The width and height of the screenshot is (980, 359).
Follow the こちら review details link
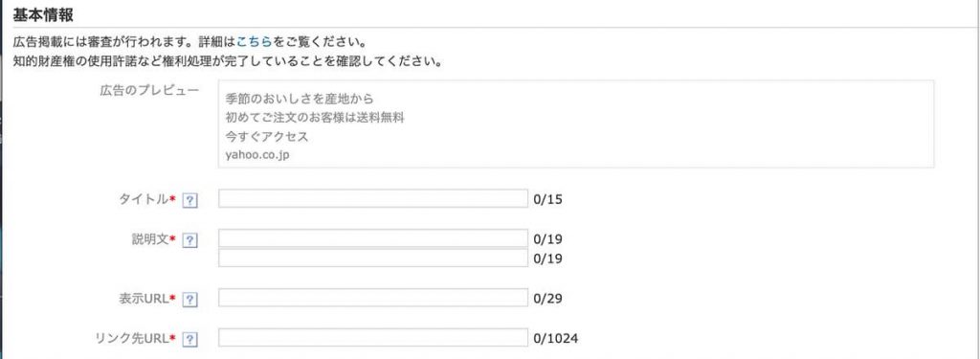[254, 43]
